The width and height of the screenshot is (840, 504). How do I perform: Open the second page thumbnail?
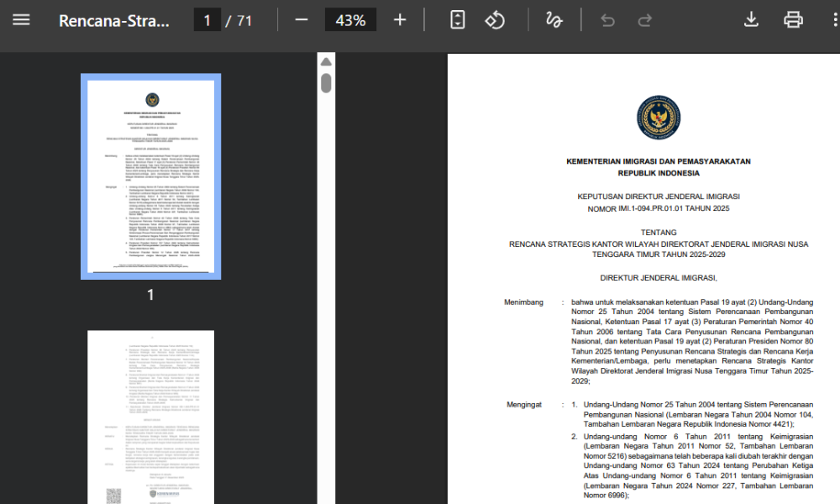150,417
